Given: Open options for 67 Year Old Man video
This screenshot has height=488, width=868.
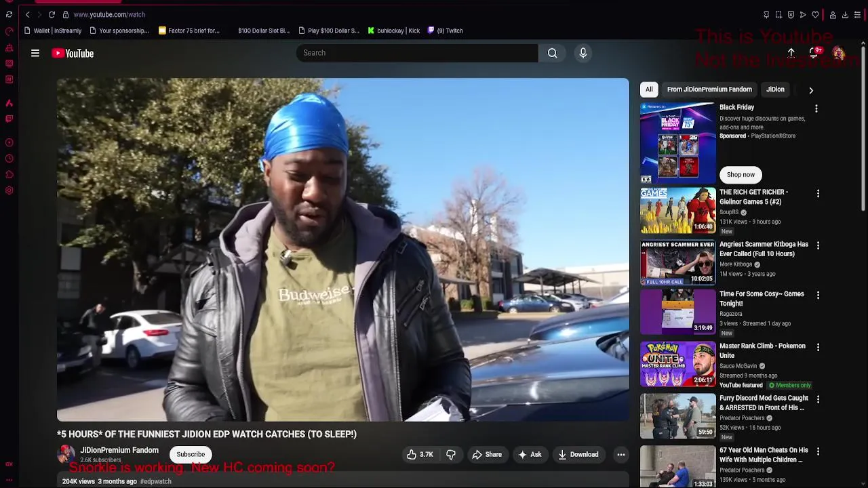Looking at the screenshot, I should coord(818,451).
